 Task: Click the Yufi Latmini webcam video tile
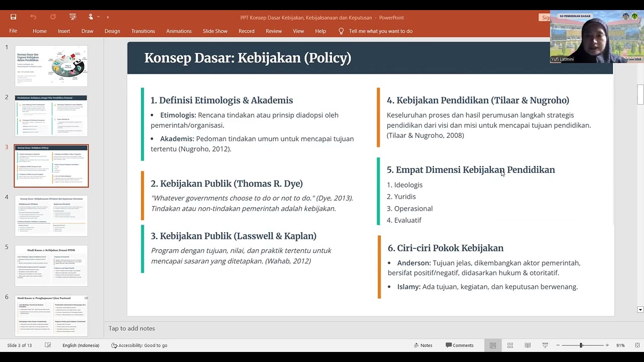597,36
